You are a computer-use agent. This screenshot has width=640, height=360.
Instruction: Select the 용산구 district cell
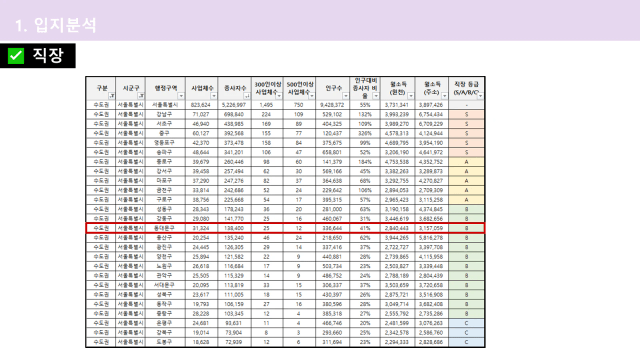tap(165, 238)
